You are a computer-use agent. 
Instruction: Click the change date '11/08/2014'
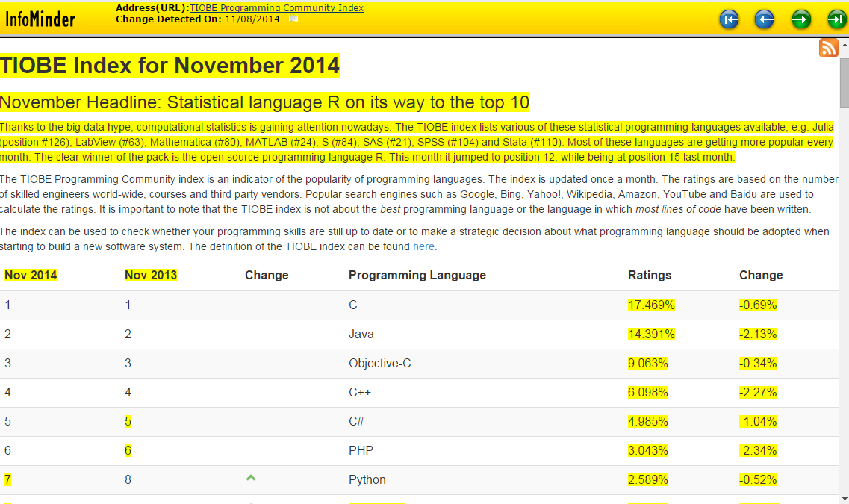252,19
